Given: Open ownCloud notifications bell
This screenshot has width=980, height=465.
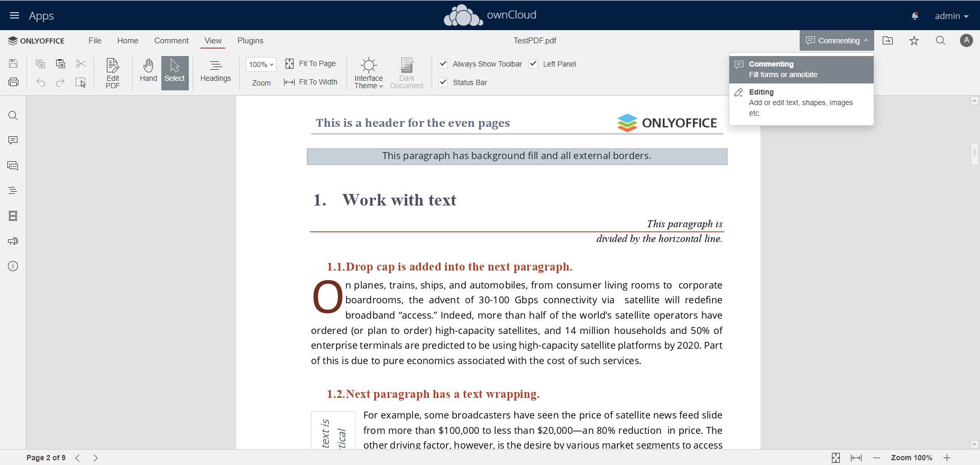Looking at the screenshot, I should (915, 16).
